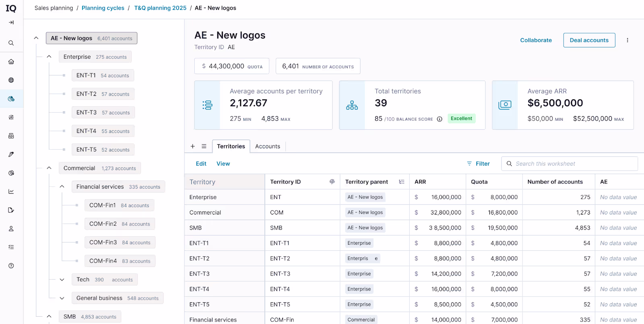
Task: Select ENT-T1 in the territory tree
Action: pos(103,75)
